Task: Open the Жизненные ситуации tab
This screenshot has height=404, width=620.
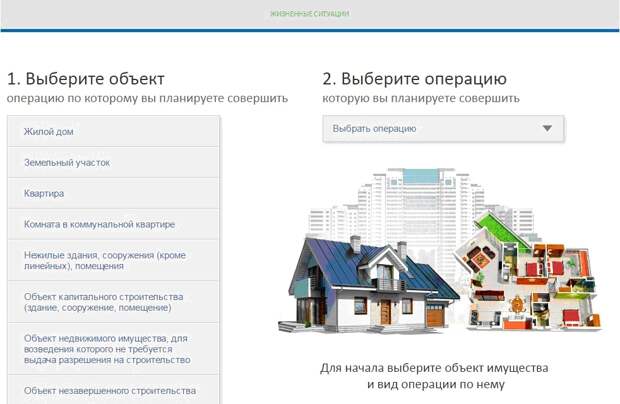Action: tap(309, 14)
